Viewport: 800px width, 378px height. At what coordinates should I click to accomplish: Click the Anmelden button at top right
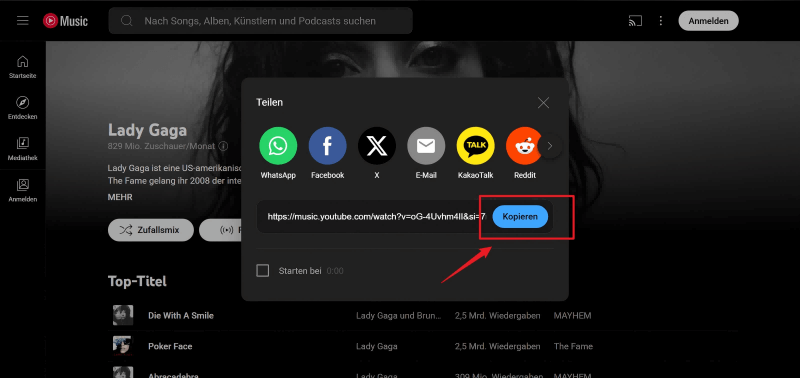pos(708,21)
